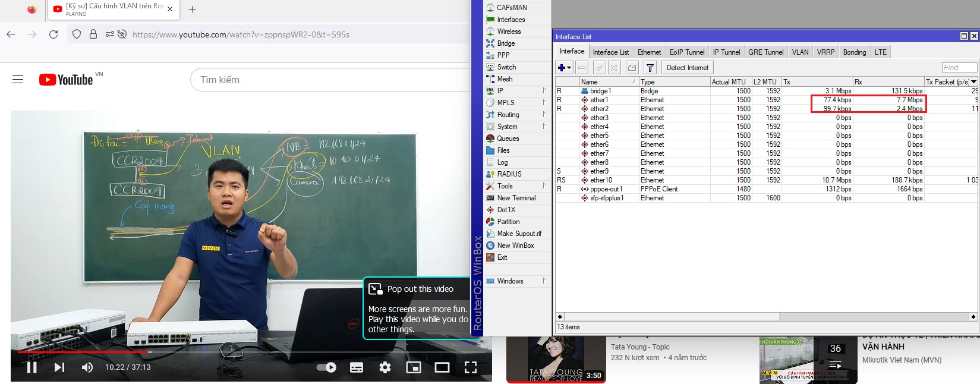Open the PPP menu in WinBox
The height and width of the screenshot is (384, 980).
pyautogui.click(x=503, y=55)
